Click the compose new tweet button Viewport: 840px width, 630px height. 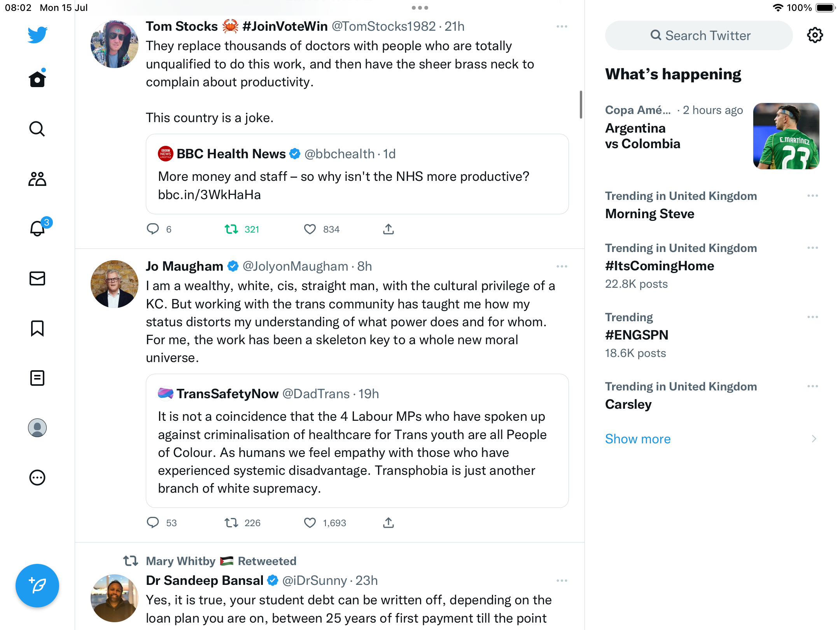(x=37, y=586)
